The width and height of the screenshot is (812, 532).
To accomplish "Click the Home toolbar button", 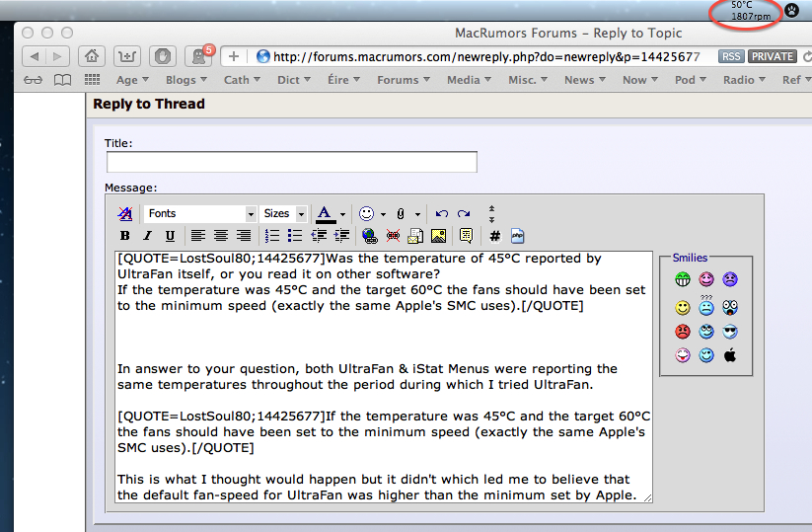I will [x=92, y=56].
